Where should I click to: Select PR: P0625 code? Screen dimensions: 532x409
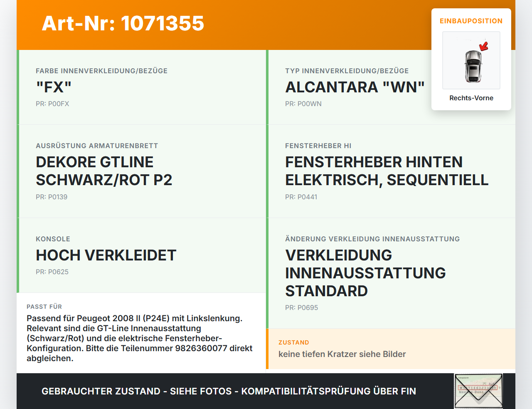tap(52, 272)
